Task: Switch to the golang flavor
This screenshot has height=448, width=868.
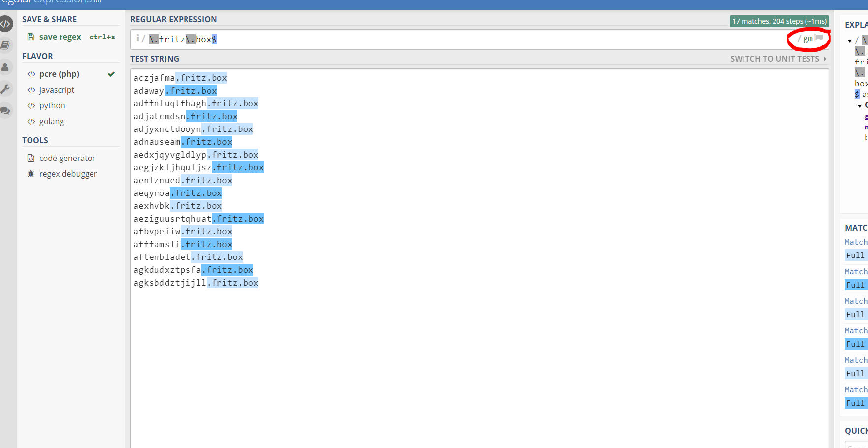Action: 51,121
